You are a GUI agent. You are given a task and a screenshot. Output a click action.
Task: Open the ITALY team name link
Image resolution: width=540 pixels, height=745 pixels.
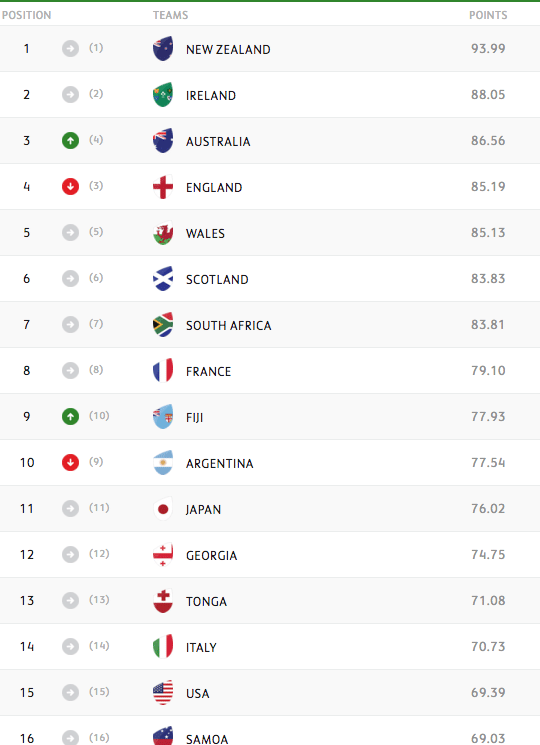point(201,648)
